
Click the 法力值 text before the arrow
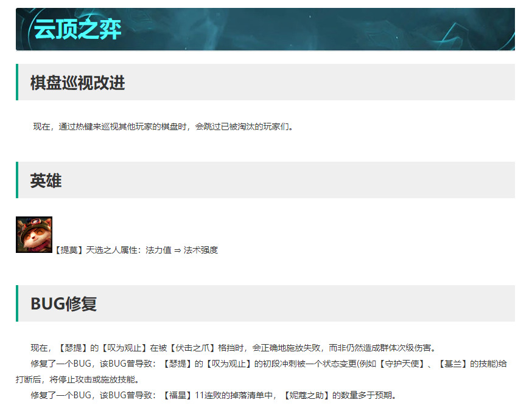[158, 250]
